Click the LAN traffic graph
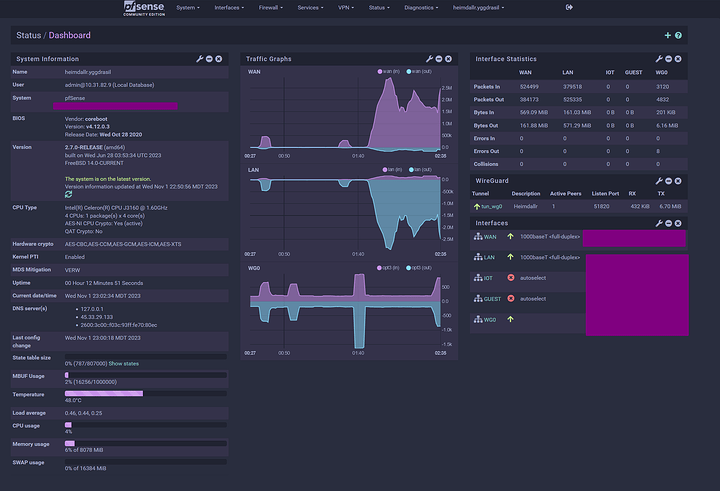 point(345,213)
